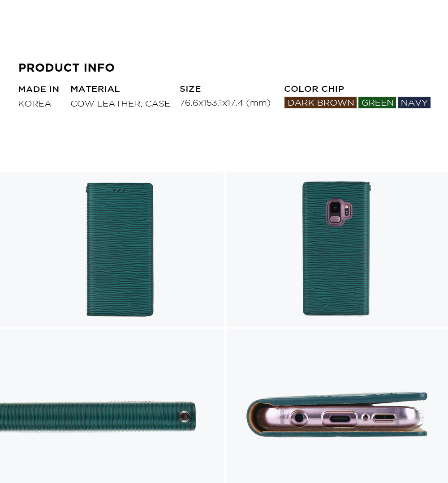Select the Dark Brown color chip
The width and height of the screenshot is (448, 483).
tap(320, 103)
